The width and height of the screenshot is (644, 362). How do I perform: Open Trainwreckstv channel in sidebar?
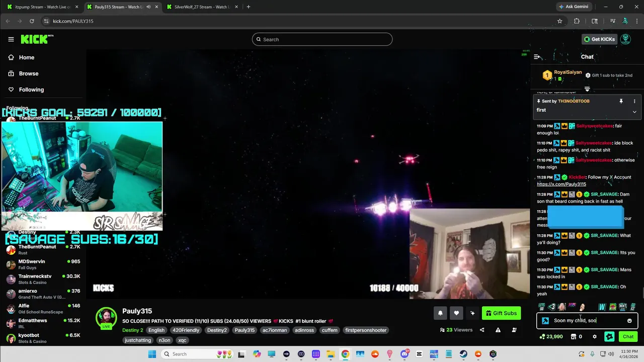coord(43,279)
